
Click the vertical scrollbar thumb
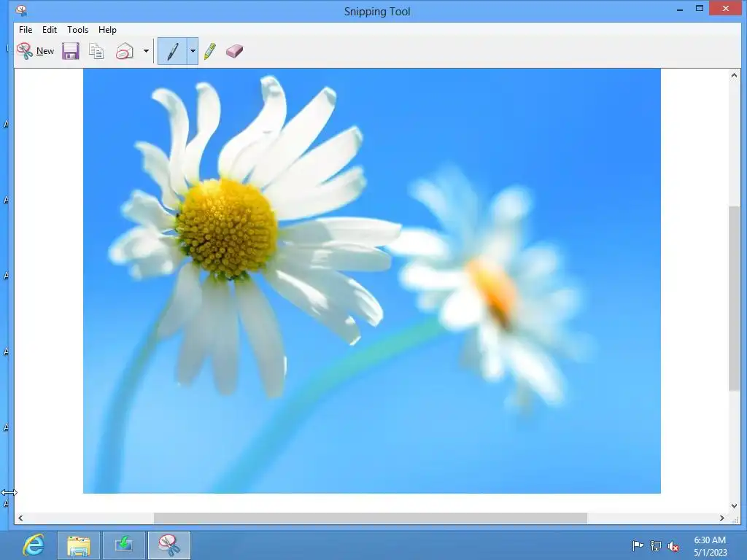coord(734,298)
